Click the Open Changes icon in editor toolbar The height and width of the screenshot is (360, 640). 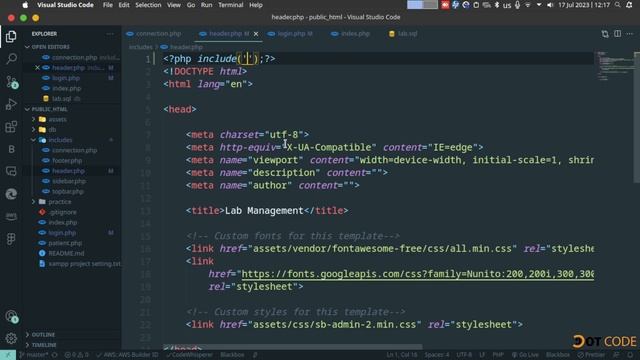click(x=605, y=34)
